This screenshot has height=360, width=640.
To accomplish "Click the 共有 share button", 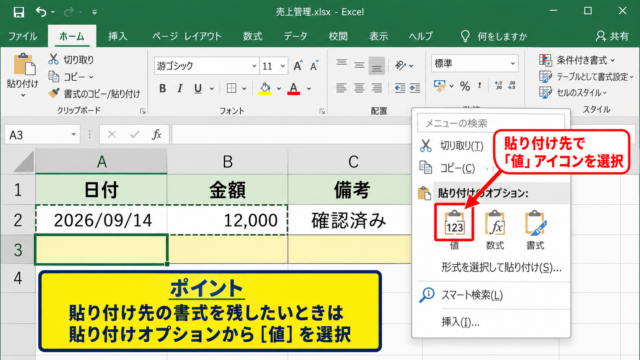I will pyautogui.click(x=612, y=36).
